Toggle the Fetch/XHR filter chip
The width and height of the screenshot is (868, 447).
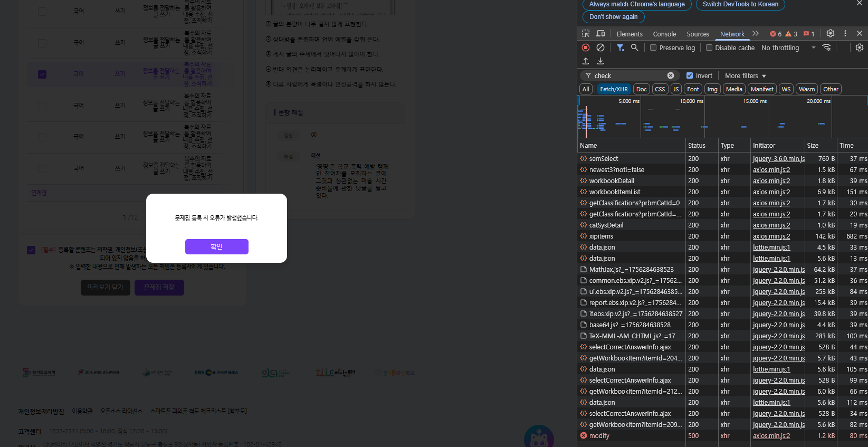tap(614, 89)
